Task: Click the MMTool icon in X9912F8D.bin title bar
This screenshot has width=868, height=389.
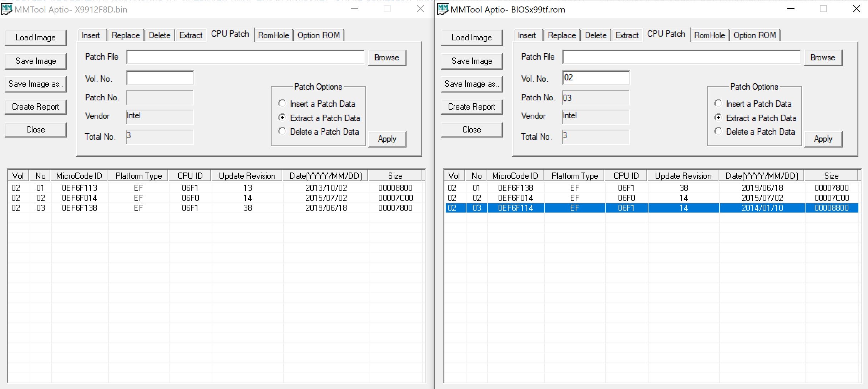Action: pyautogui.click(x=6, y=9)
